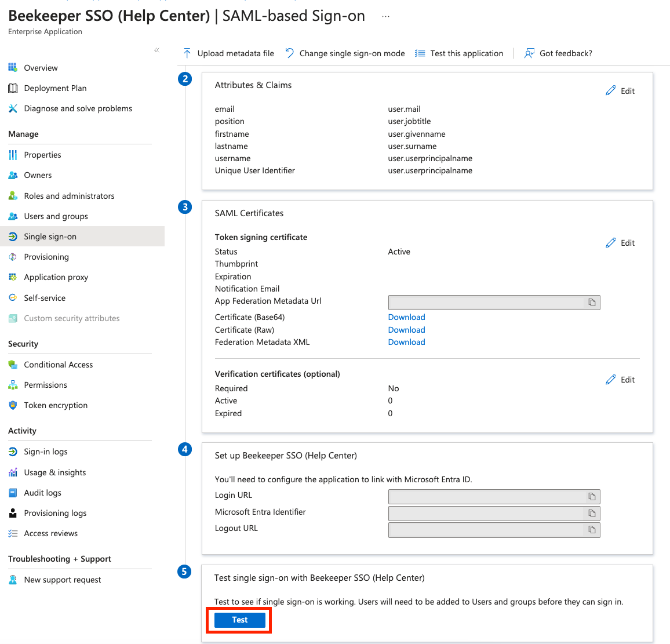Open Users and groups menu item
Screen dimensions: 670x644
56,216
